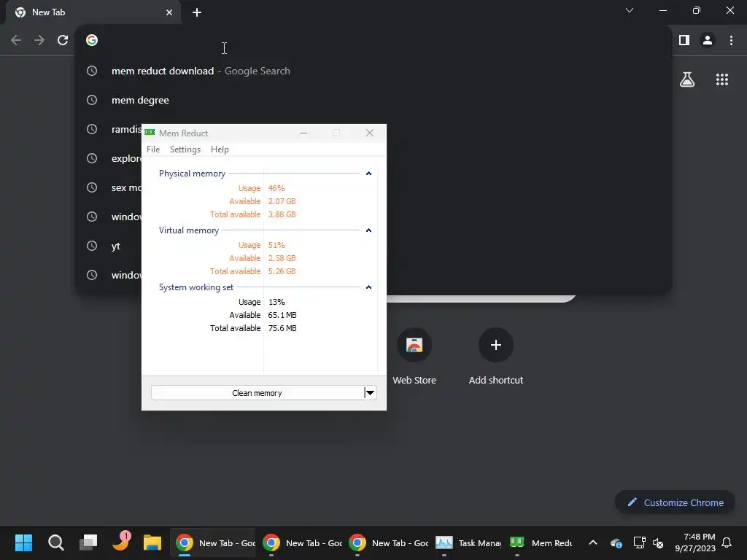
Task: Open Windows taskbar Search
Action: pos(55,542)
